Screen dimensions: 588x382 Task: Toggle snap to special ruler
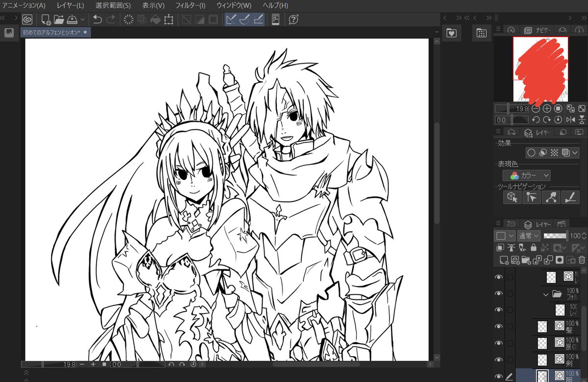[x=245, y=20]
